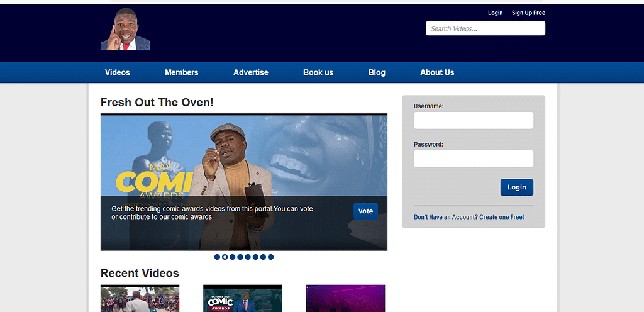
Task: Go to the Members page
Action: pos(181,72)
